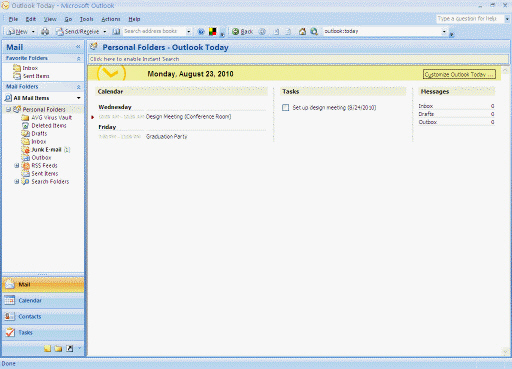Click the outlook:today address field
This screenshot has width=512, height=369.
click(x=382, y=31)
